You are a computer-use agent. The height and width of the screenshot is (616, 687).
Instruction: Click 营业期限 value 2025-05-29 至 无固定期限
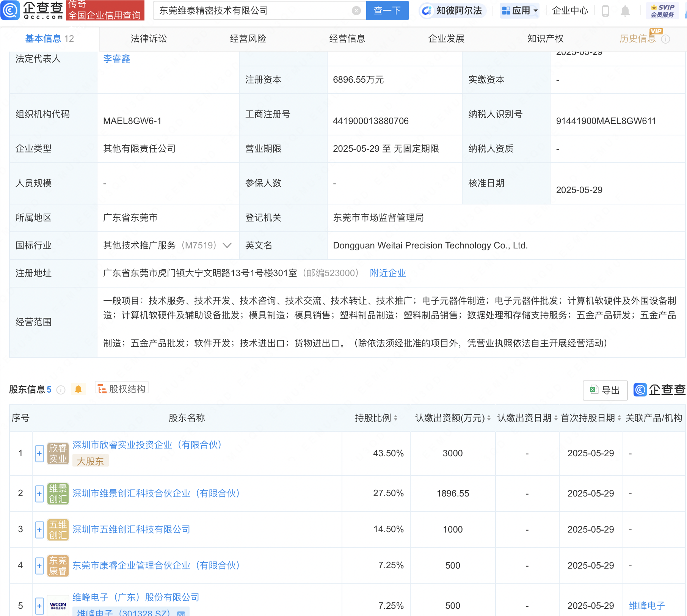[x=386, y=149]
